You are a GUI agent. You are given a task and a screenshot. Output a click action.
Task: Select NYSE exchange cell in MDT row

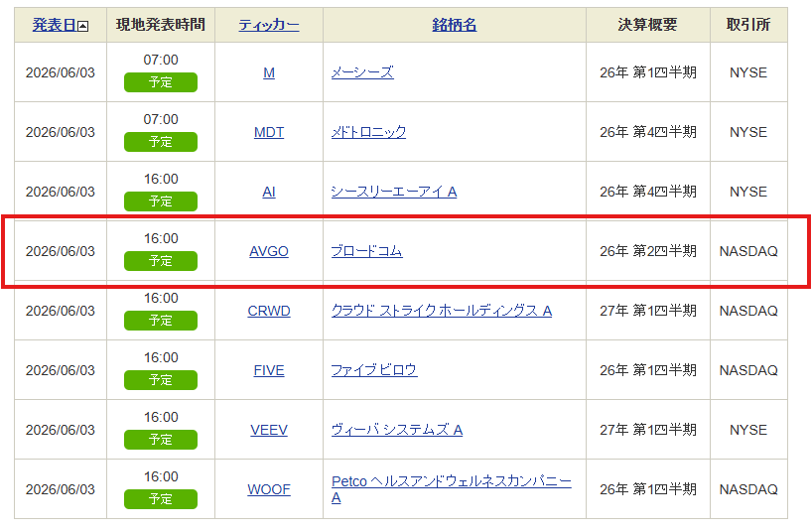tap(748, 132)
